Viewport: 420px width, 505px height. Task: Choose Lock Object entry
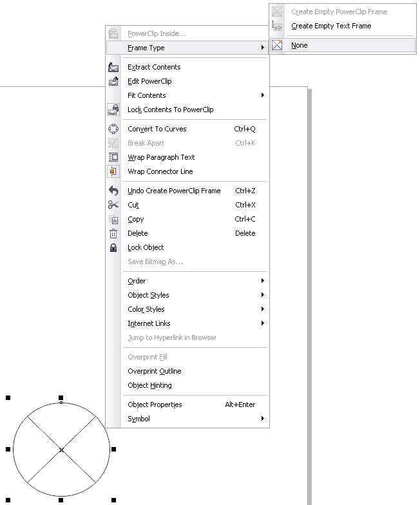coord(187,247)
